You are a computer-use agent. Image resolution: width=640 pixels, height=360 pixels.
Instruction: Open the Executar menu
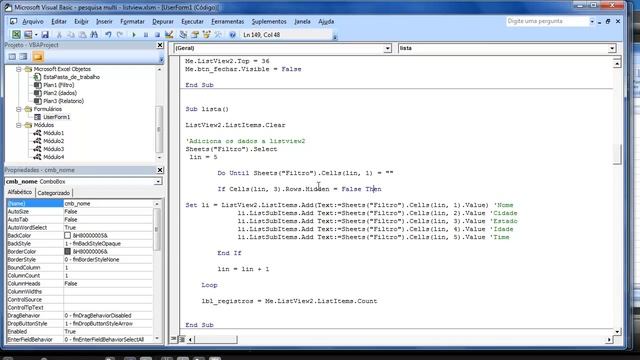click(192, 22)
